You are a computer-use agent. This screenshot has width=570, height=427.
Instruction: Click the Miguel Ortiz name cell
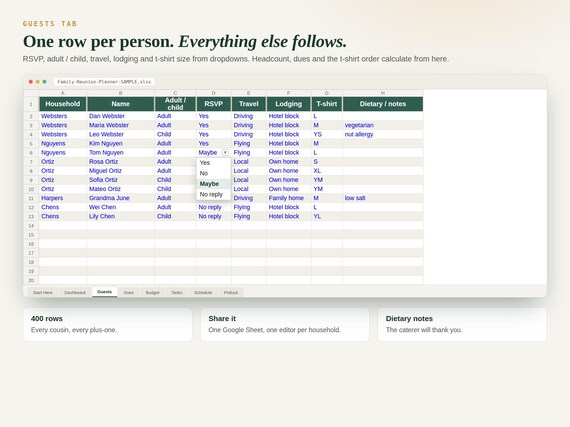click(x=121, y=171)
